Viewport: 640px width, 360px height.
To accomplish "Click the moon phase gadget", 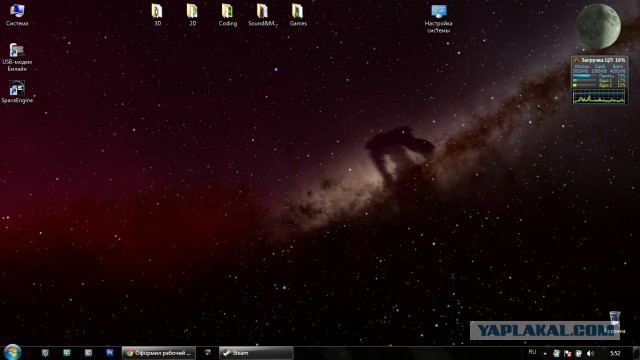I will [598, 27].
